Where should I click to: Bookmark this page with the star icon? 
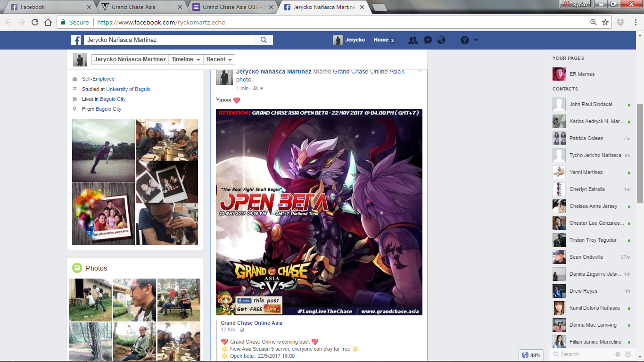point(605,22)
